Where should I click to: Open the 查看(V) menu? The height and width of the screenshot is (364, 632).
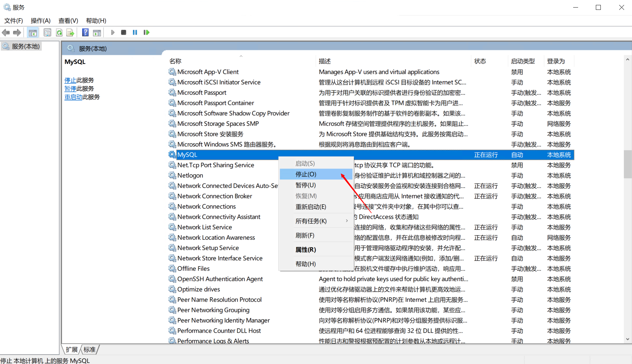pyautogui.click(x=68, y=21)
